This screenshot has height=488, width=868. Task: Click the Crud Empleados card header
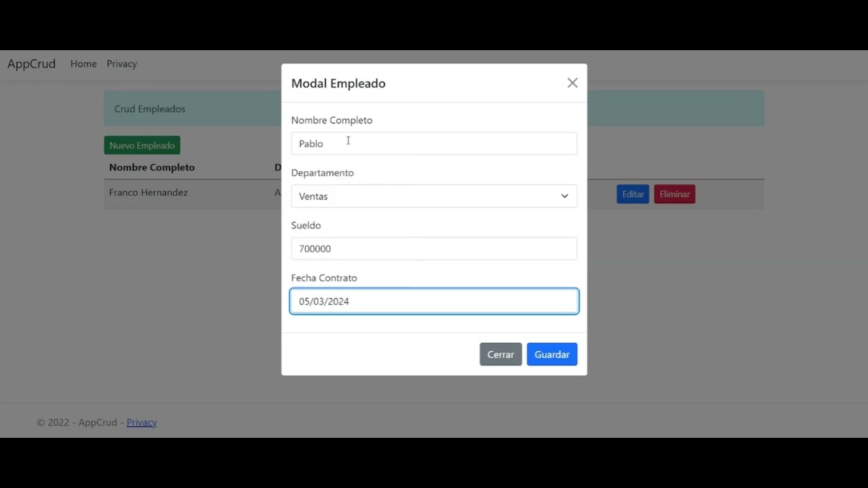pos(150,109)
